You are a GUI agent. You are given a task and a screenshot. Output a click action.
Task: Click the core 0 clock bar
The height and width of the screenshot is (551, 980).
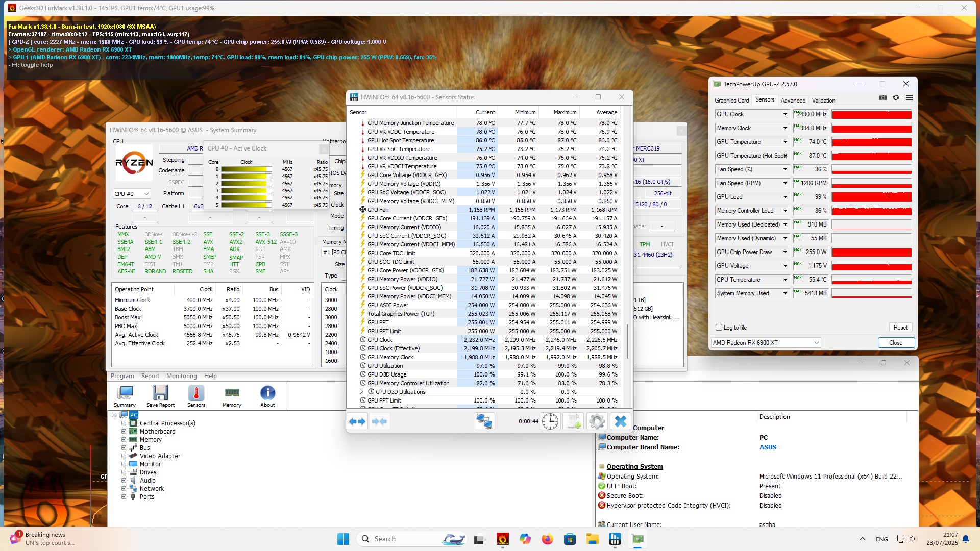pos(247,169)
